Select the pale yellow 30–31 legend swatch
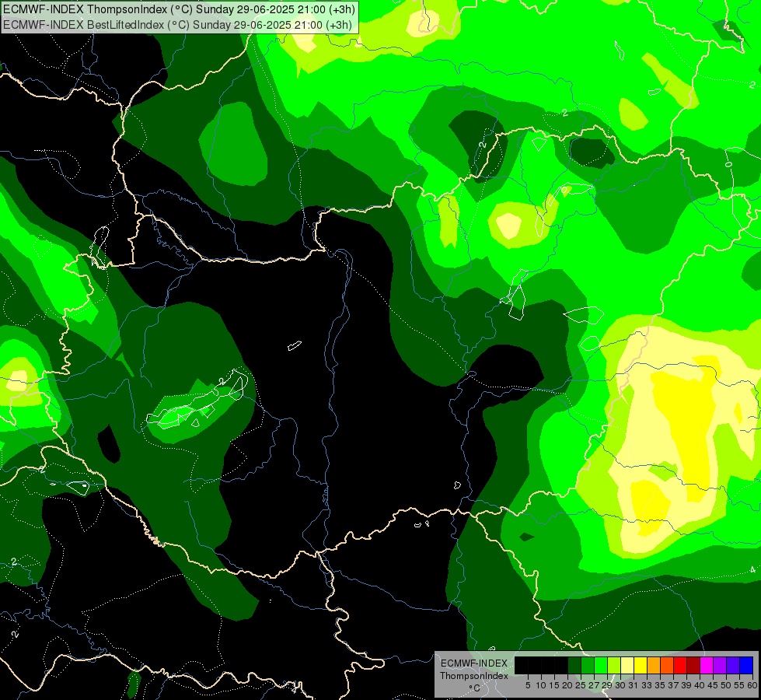 point(627,665)
